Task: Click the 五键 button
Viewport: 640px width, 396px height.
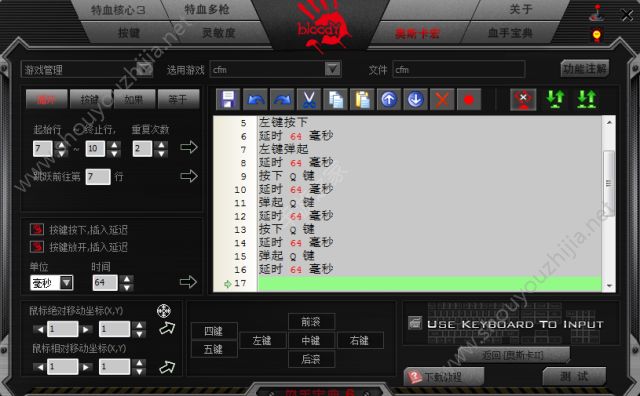Action: click(213, 349)
